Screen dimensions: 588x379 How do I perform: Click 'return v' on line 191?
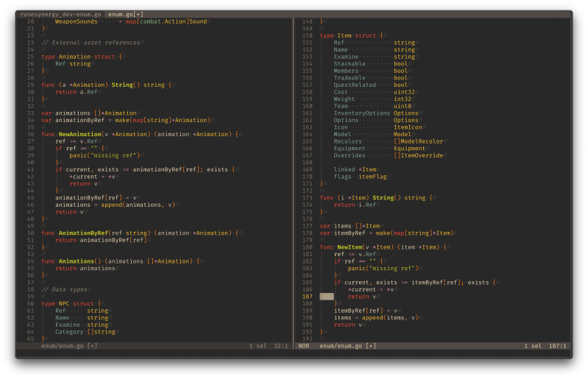point(348,325)
